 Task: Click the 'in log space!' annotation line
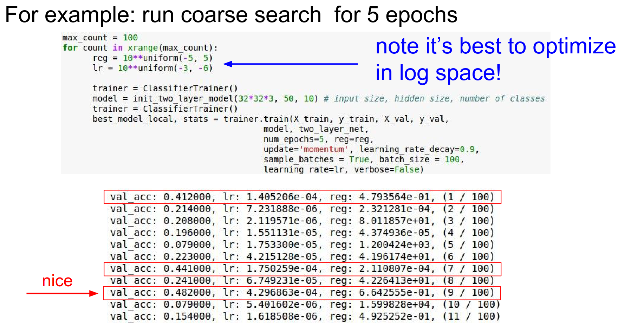coord(438,73)
